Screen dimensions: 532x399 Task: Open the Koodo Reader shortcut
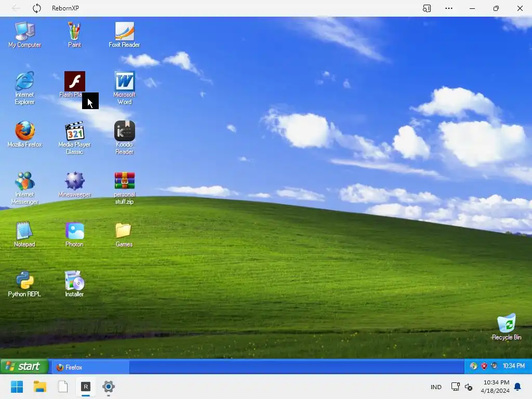click(125, 138)
